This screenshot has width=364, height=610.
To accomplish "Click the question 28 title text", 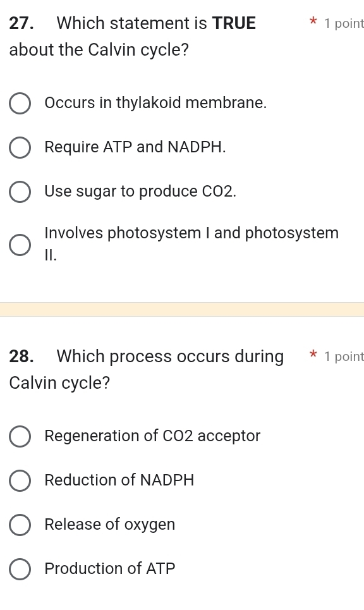I will 145,369.
